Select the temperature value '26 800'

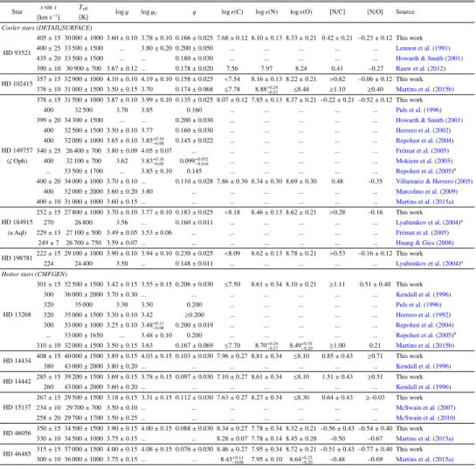tap(84, 222)
